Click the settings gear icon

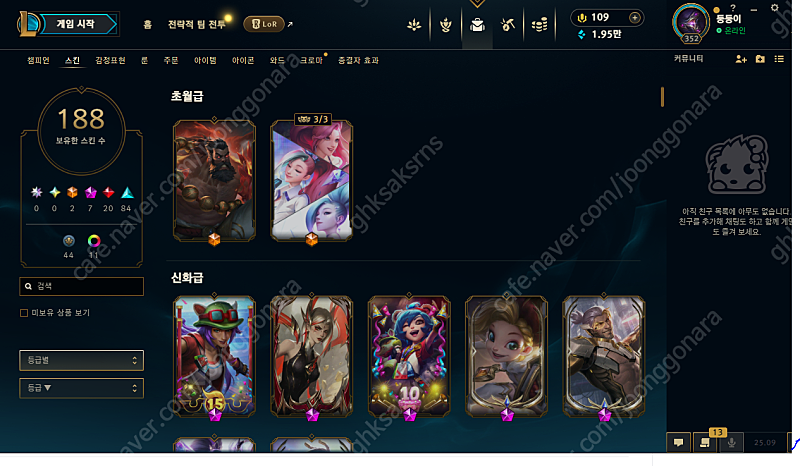click(774, 8)
